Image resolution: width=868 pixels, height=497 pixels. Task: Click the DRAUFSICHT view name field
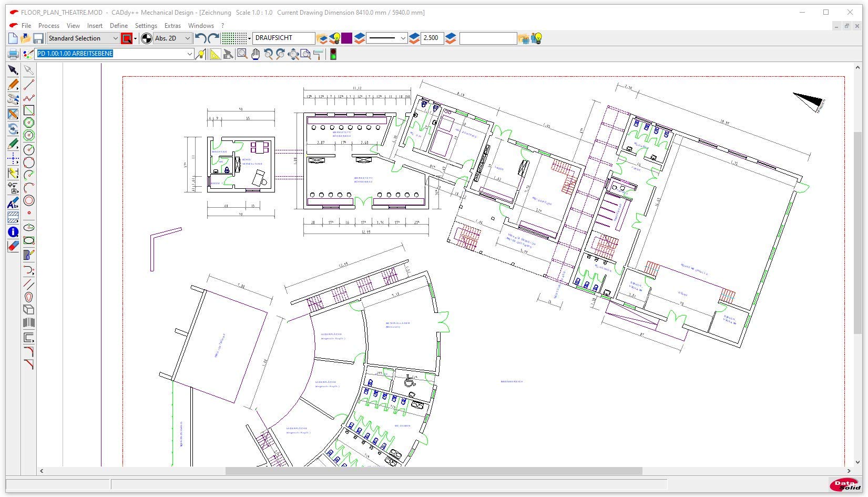pyautogui.click(x=283, y=38)
